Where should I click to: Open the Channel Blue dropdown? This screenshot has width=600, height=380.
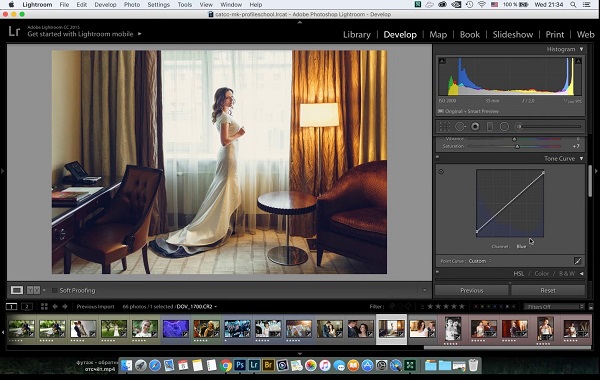click(x=521, y=246)
